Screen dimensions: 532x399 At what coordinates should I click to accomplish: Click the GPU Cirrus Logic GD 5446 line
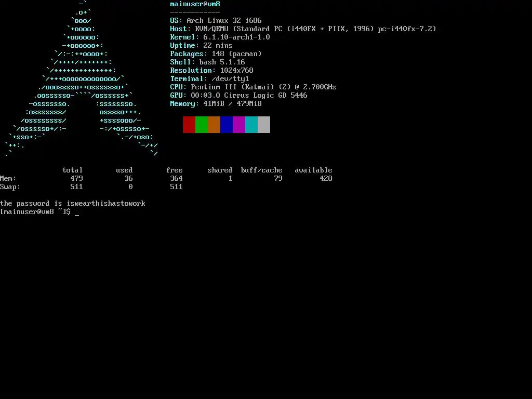[x=238, y=96]
